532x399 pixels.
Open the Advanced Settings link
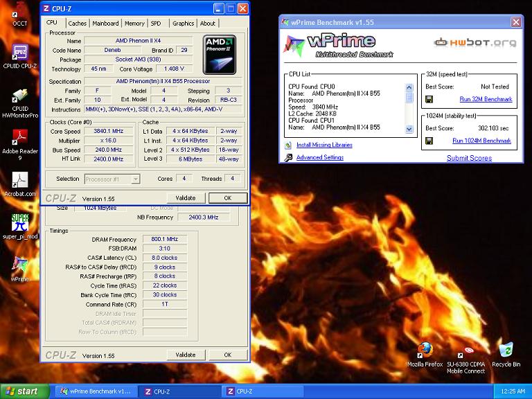point(320,157)
